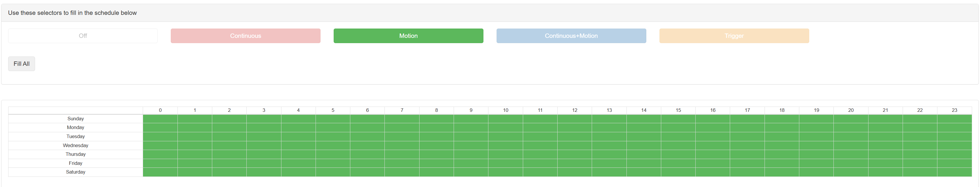Set the Friday hour 17 schedule cell
The image size is (980, 187).
747,163
